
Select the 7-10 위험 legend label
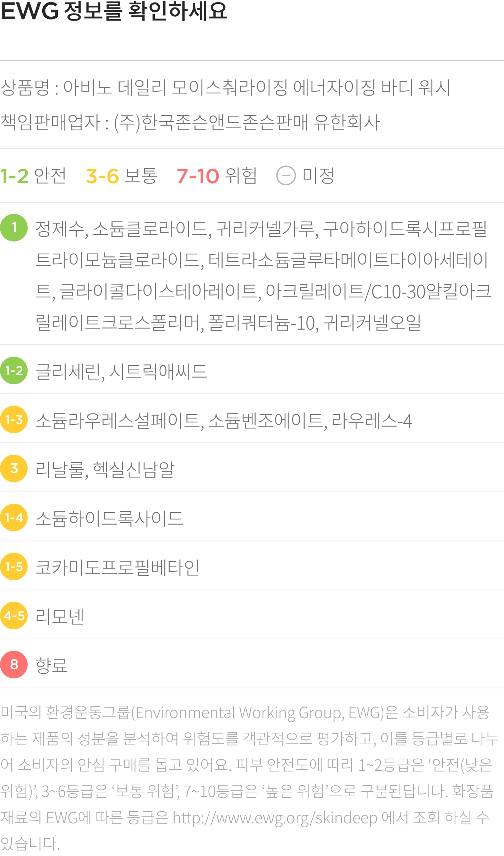(217, 176)
